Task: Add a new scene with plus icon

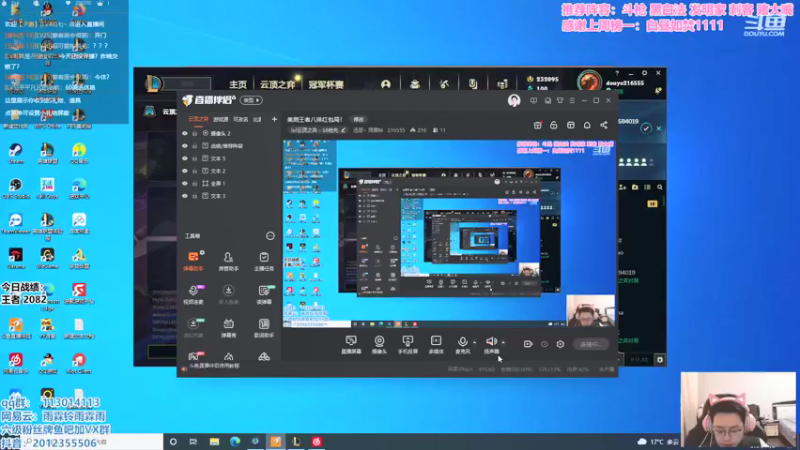Action: pos(274,119)
